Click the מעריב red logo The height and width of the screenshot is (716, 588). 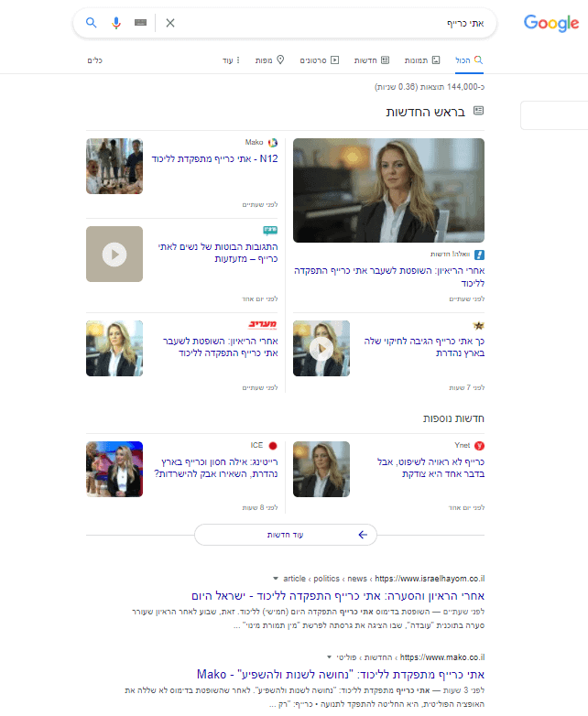pos(263,325)
